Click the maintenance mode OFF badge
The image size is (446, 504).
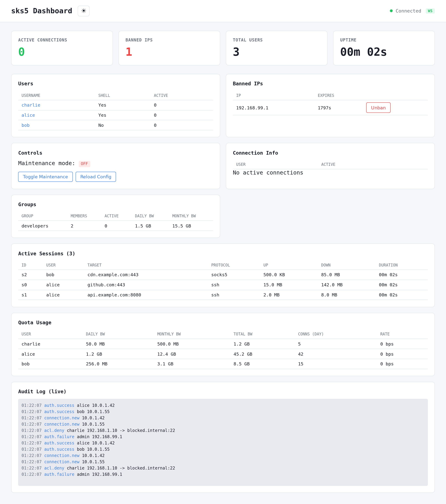[x=84, y=164]
